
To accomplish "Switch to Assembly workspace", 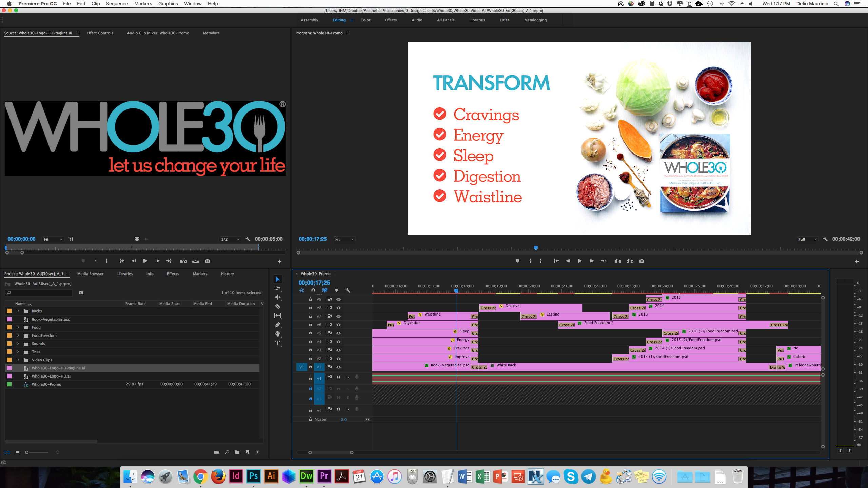I will (x=310, y=20).
